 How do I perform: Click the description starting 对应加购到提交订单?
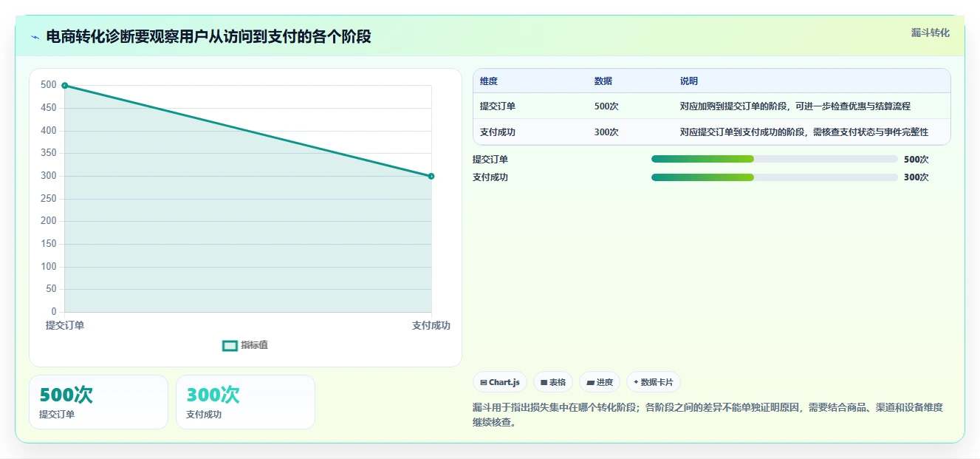click(795, 106)
